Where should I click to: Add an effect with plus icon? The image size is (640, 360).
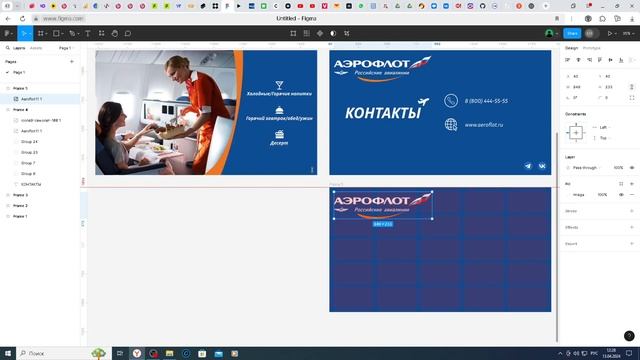pos(632,227)
